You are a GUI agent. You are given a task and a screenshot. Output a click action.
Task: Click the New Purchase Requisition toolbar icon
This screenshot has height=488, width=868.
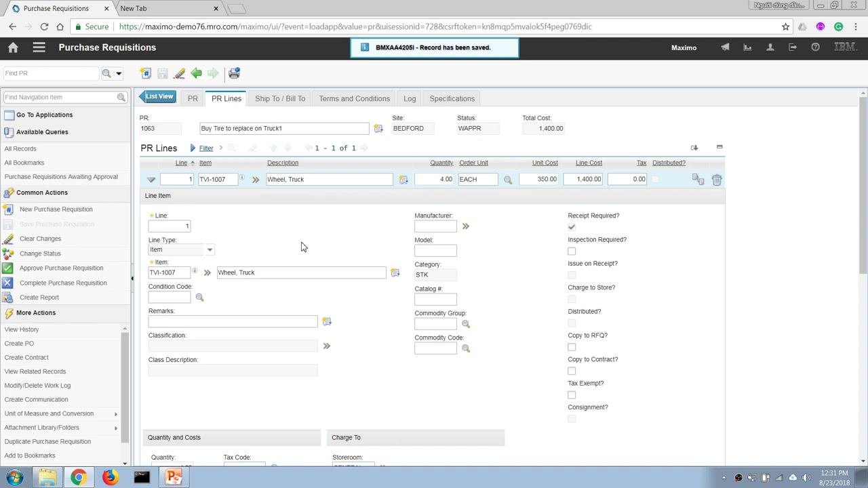[x=145, y=73]
